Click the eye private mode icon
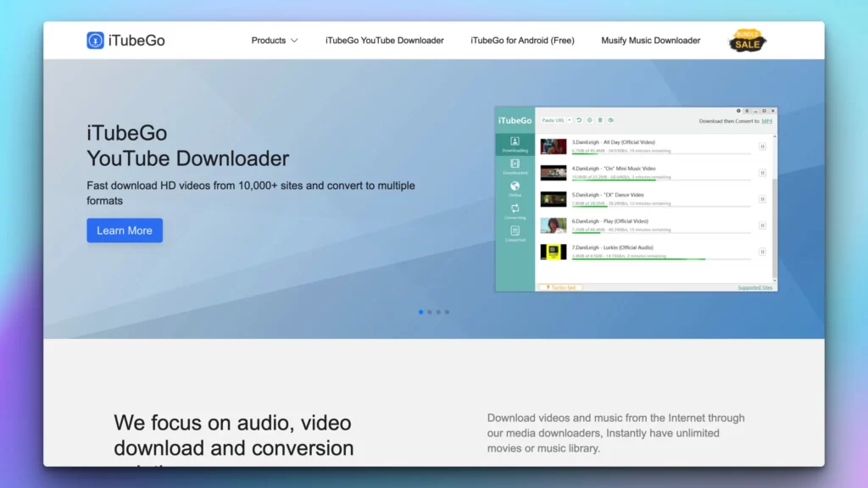The width and height of the screenshot is (868, 488). pyautogui.click(x=611, y=120)
